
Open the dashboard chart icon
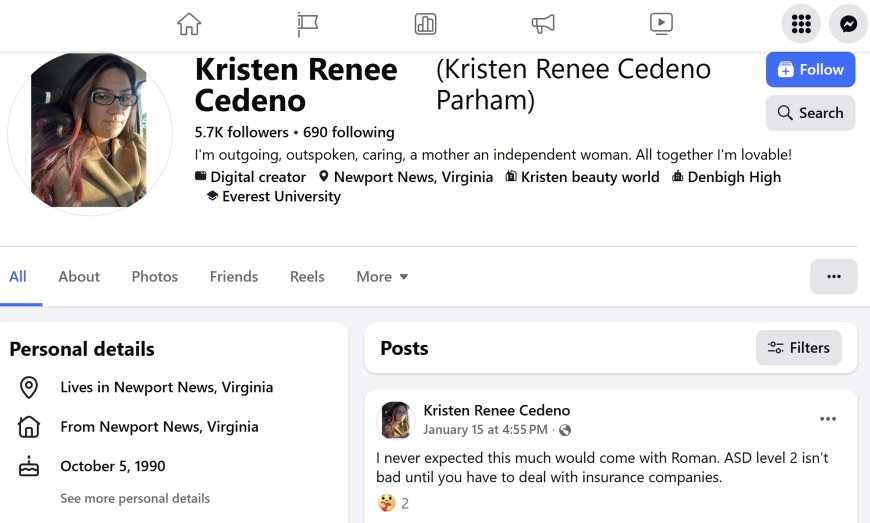pos(425,24)
